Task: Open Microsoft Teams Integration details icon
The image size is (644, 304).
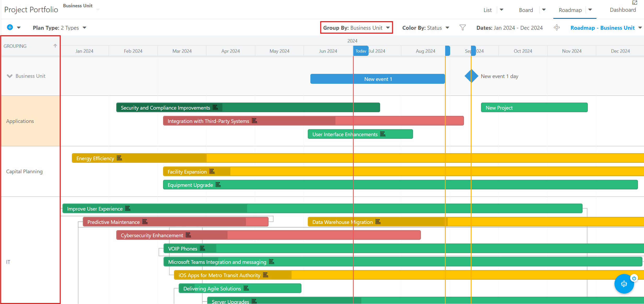Action: click(x=272, y=261)
